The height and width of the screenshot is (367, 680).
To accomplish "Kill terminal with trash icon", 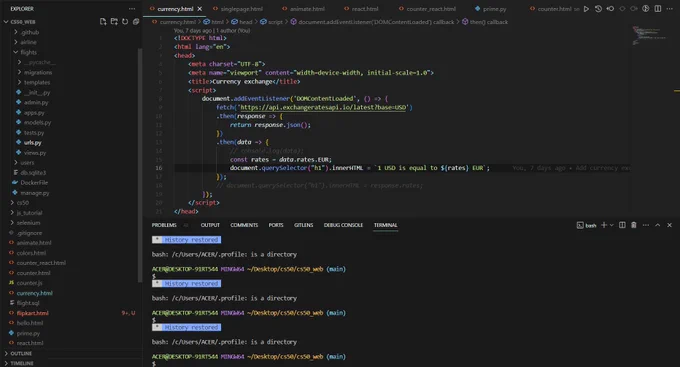I will 634,225.
